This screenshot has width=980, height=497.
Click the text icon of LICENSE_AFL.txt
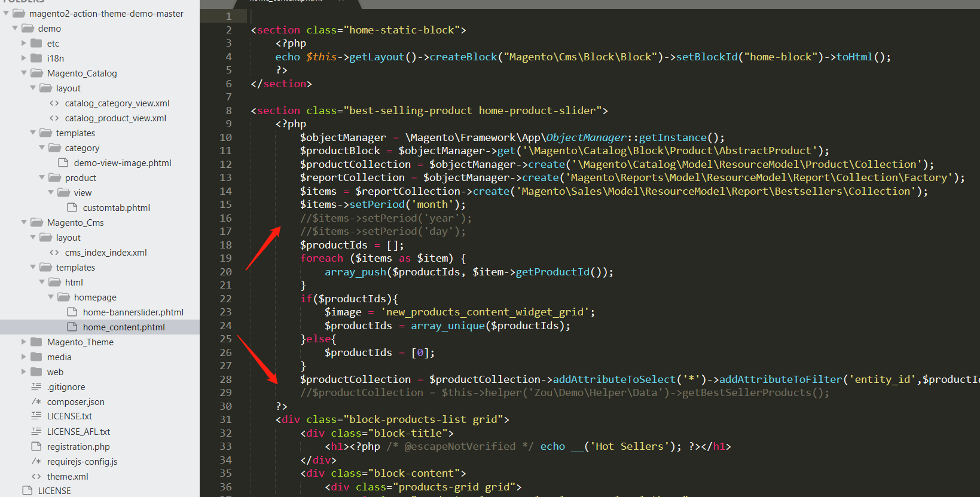pos(36,431)
